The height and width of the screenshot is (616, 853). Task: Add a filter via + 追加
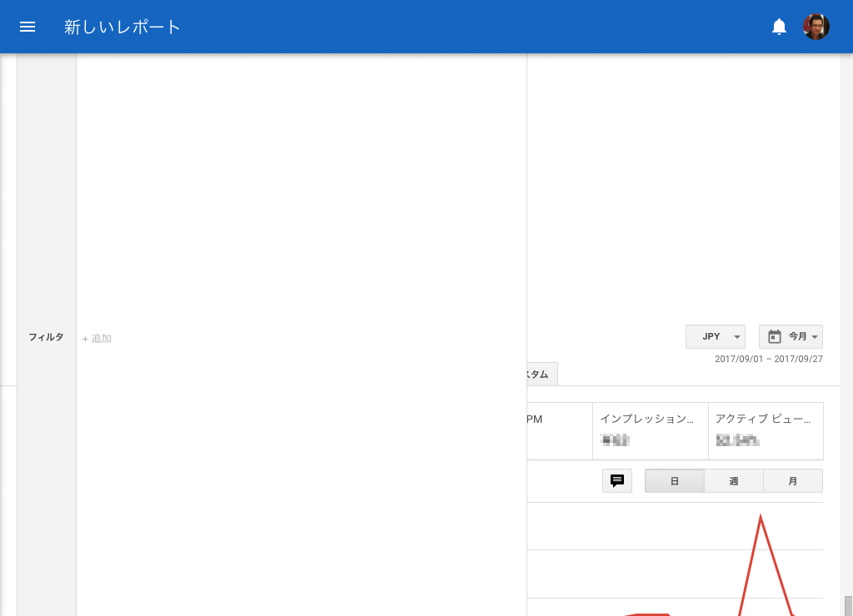(x=97, y=338)
